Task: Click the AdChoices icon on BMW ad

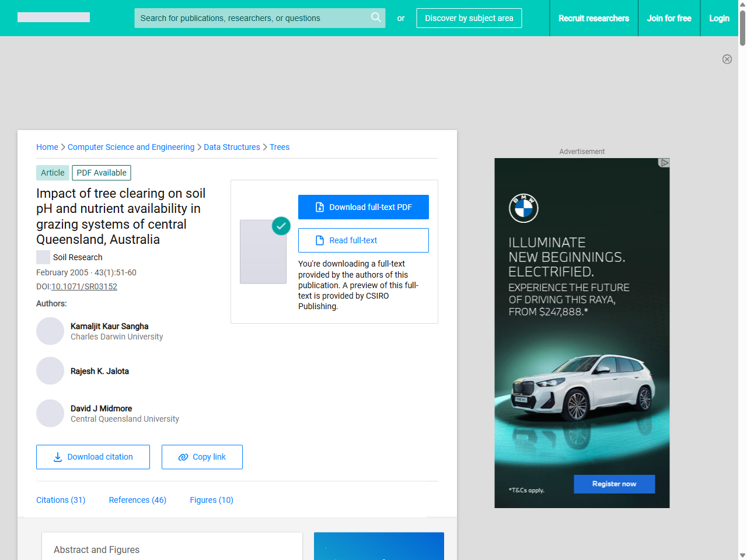Action: (x=664, y=163)
